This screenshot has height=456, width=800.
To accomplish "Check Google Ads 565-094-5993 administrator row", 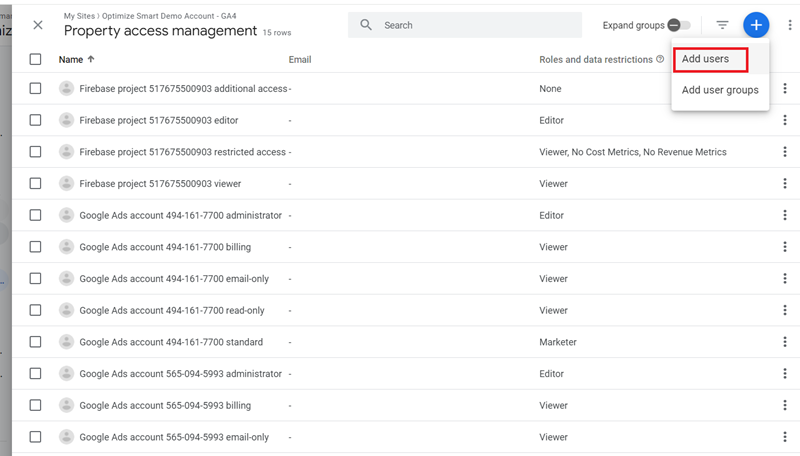I will pos(35,373).
